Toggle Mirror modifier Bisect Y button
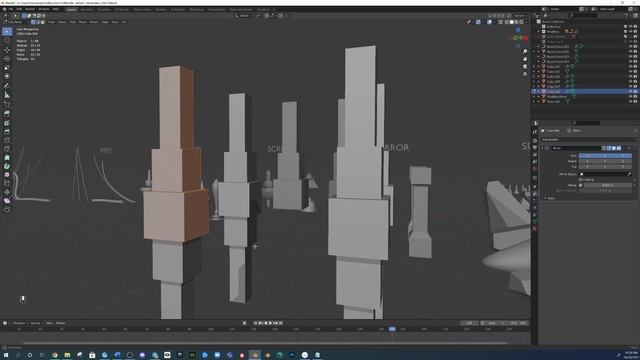Viewport: 640px width, 360px height. coord(605,161)
